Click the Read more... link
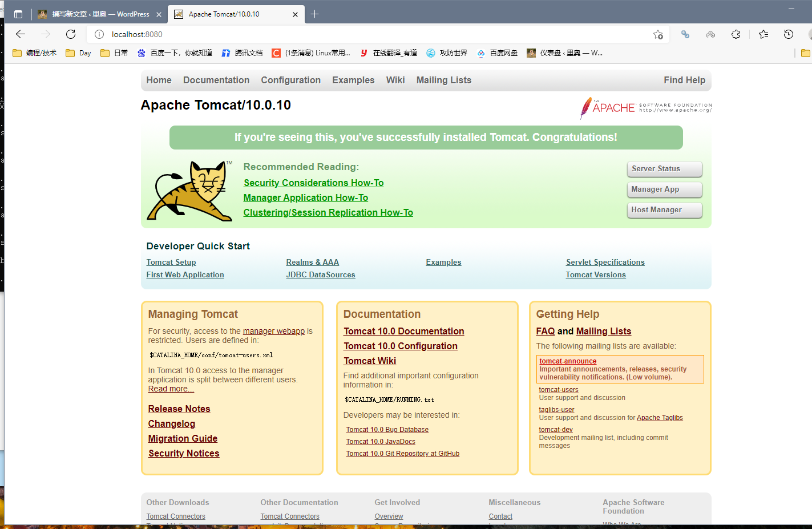 point(171,389)
